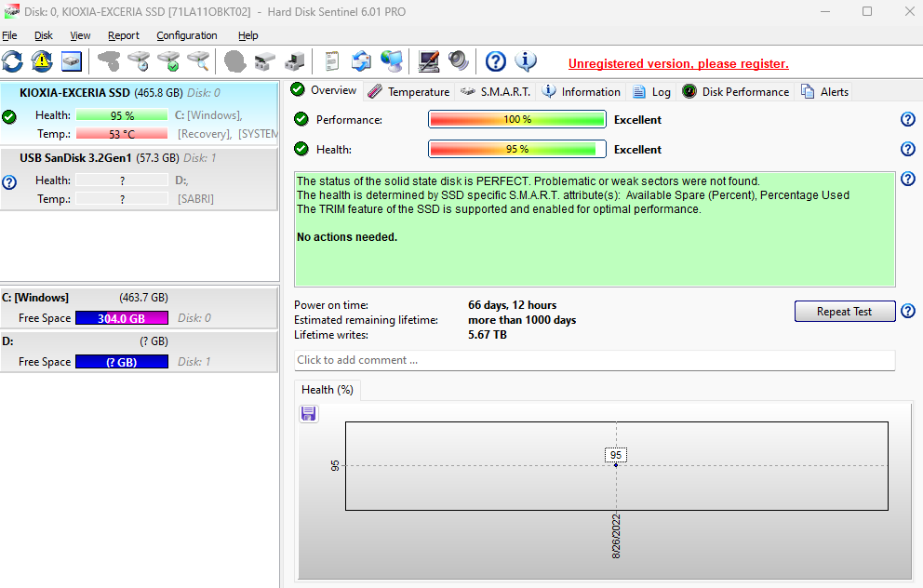The height and width of the screenshot is (588, 923).
Task: Open the Report menu
Action: tap(124, 35)
